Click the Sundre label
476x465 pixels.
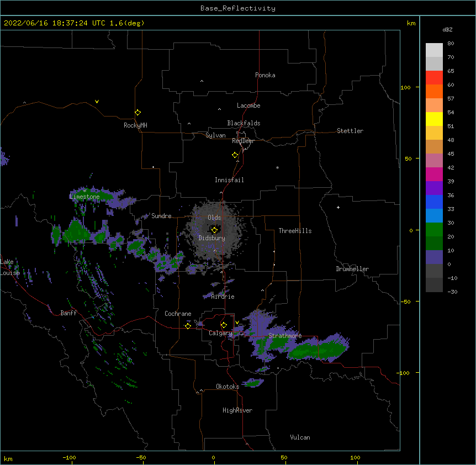tap(161, 216)
